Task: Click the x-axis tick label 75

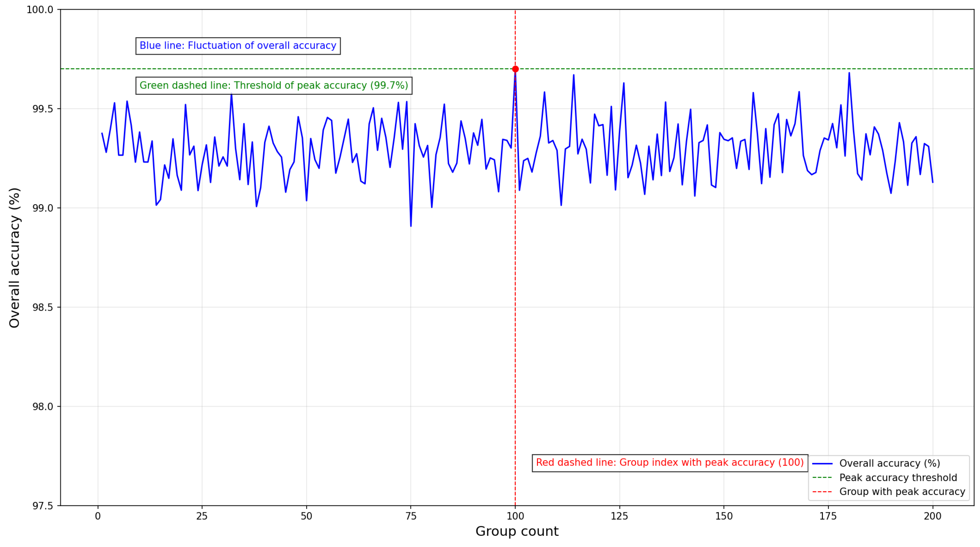Action: 411,516
